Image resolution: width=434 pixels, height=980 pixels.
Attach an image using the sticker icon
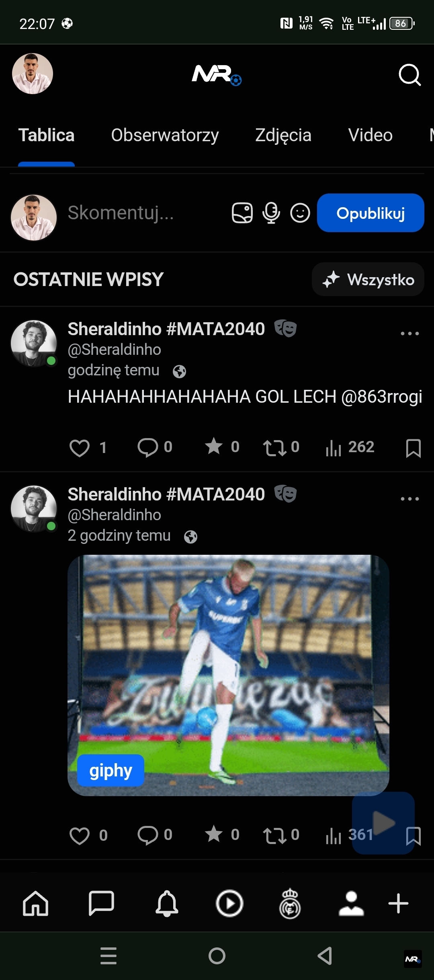coord(242,213)
